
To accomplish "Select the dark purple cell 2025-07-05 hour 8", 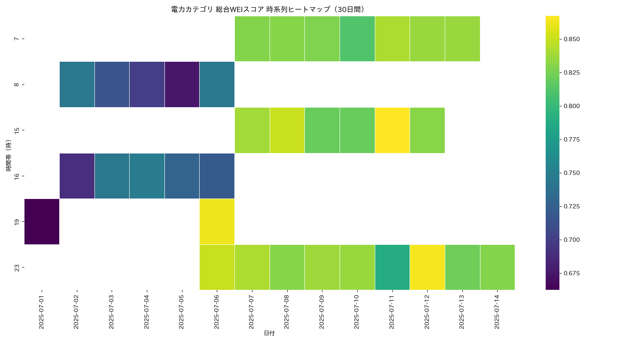I will [x=182, y=84].
